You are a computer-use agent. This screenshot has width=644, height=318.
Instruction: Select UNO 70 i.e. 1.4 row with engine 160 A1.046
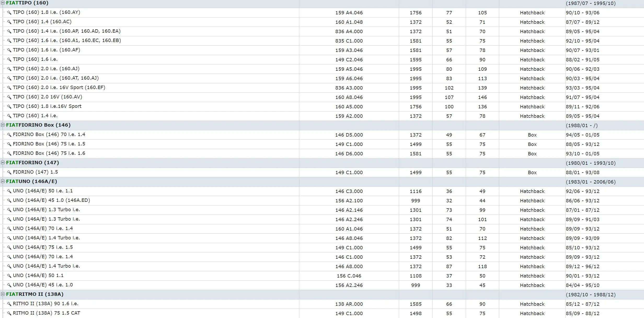(322, 229)
